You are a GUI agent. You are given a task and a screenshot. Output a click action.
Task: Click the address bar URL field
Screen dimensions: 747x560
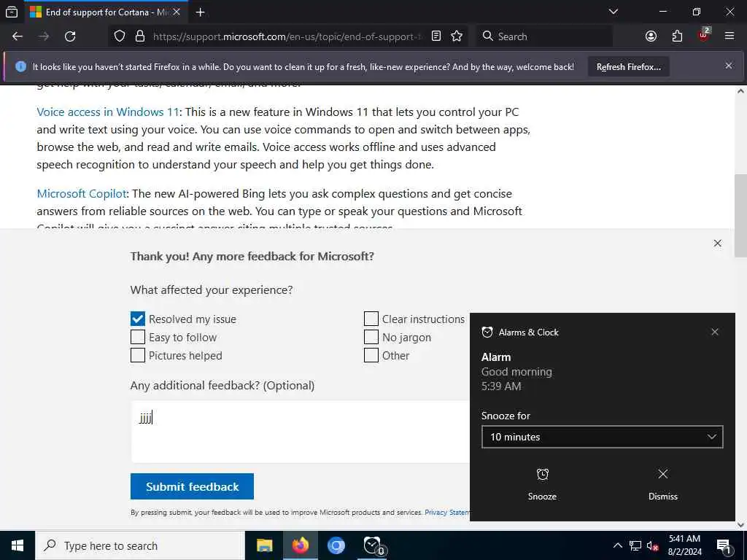(287, 36)
